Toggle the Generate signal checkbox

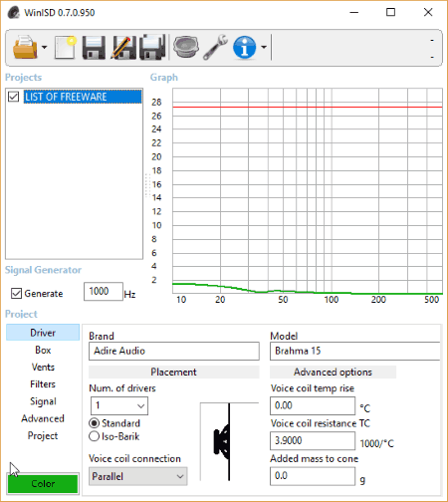(x=16, y=294)
